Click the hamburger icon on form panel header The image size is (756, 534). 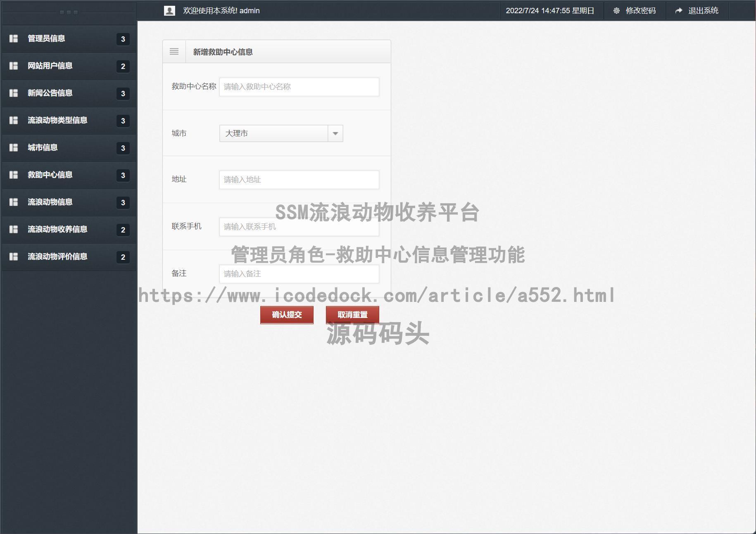tap(174, 51)
